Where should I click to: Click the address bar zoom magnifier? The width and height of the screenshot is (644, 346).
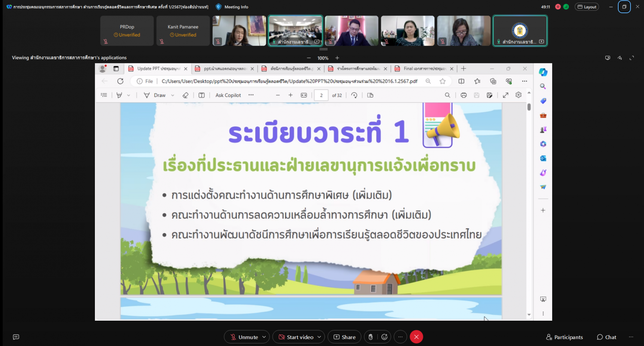[428, 81]
